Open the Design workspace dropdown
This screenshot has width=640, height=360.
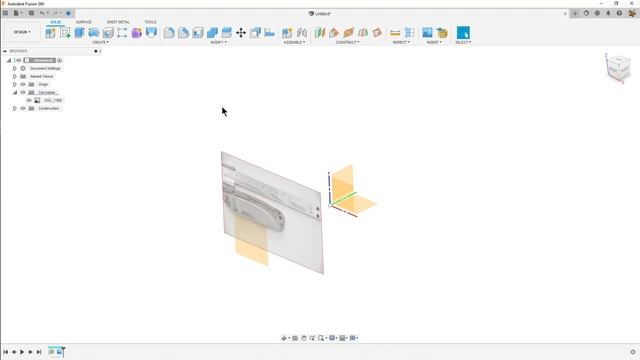tap(22, 32)
